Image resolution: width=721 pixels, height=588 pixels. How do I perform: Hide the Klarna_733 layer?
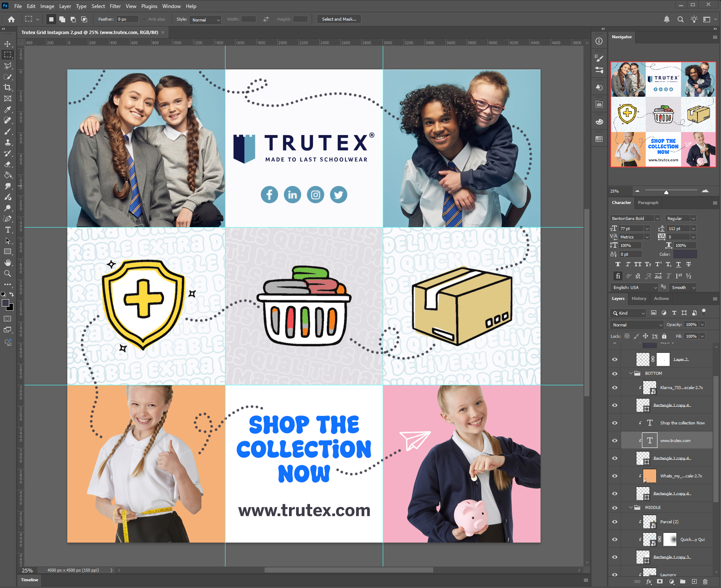(615, 387)
